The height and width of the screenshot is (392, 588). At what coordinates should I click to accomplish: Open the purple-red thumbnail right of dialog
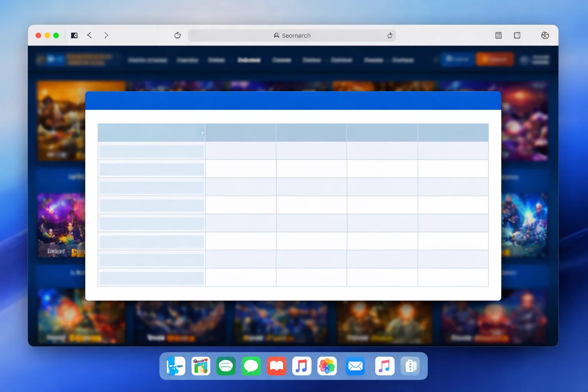(524, 121)
